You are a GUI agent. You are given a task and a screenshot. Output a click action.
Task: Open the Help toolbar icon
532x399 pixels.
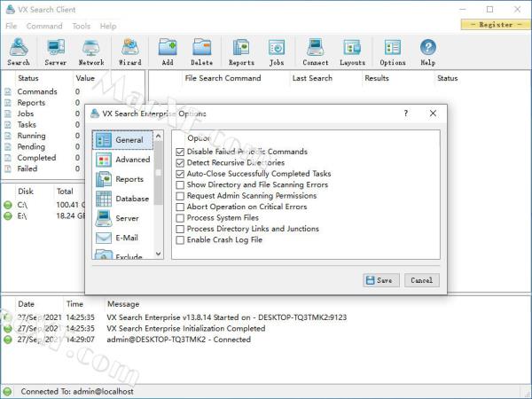(428, 51)
